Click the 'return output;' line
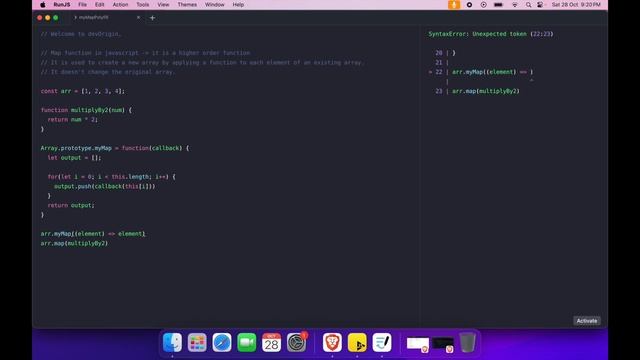Viewport: 640px width, 360px height. coord(71,205)
